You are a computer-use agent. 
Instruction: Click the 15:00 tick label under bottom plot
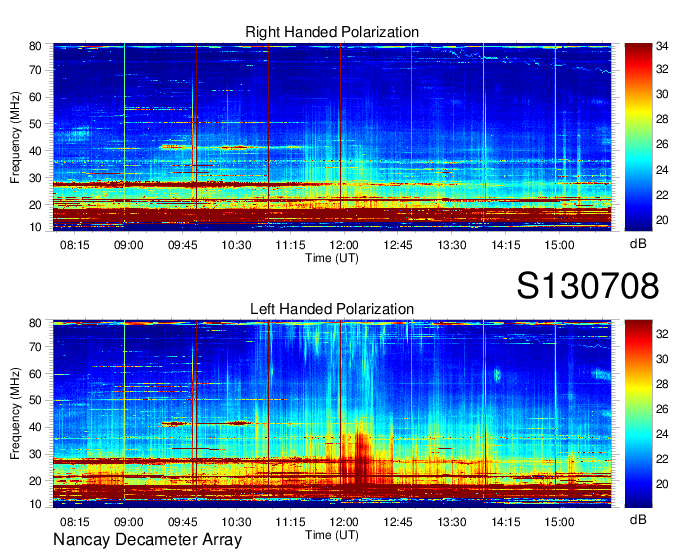[559, 522]
